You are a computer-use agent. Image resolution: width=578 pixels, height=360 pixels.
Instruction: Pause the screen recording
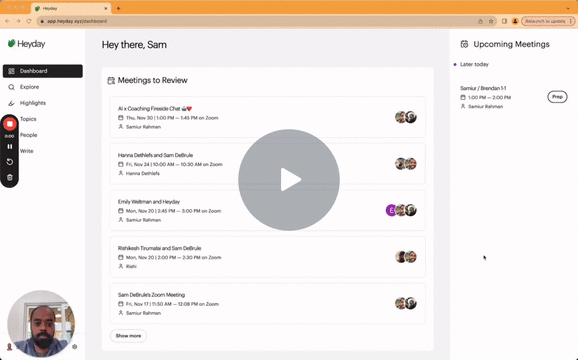coord(10,147)
